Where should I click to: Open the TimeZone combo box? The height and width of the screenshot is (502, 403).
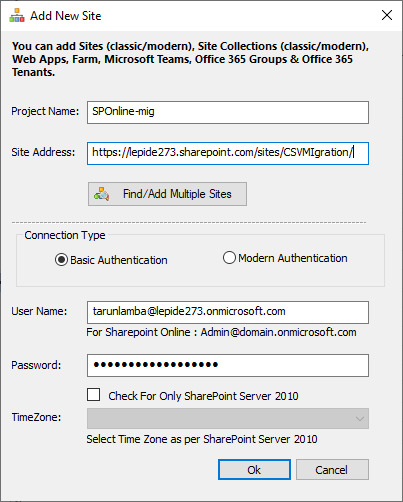228,418
